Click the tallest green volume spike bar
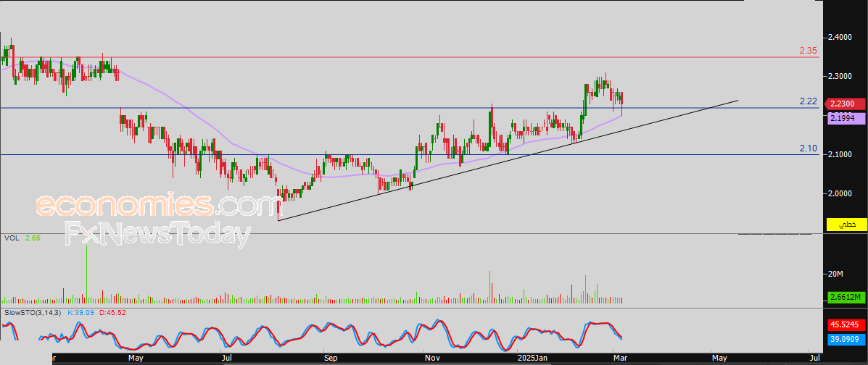Screen dimensions: 868x365 tap(87, 274)
